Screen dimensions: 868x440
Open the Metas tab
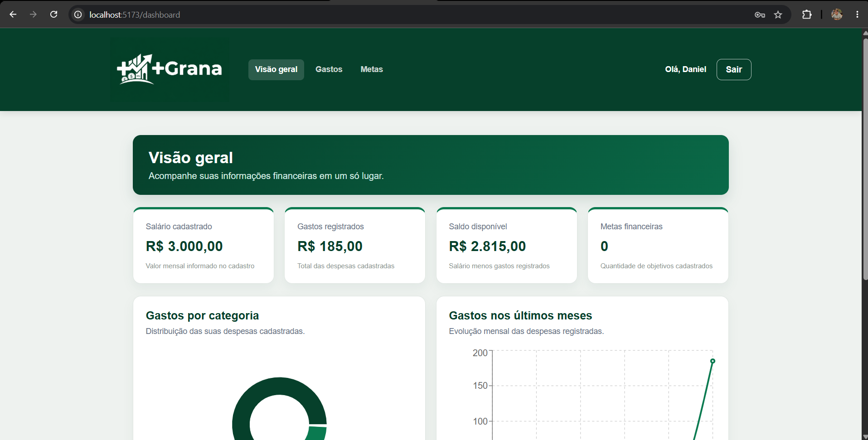point(372,69)
